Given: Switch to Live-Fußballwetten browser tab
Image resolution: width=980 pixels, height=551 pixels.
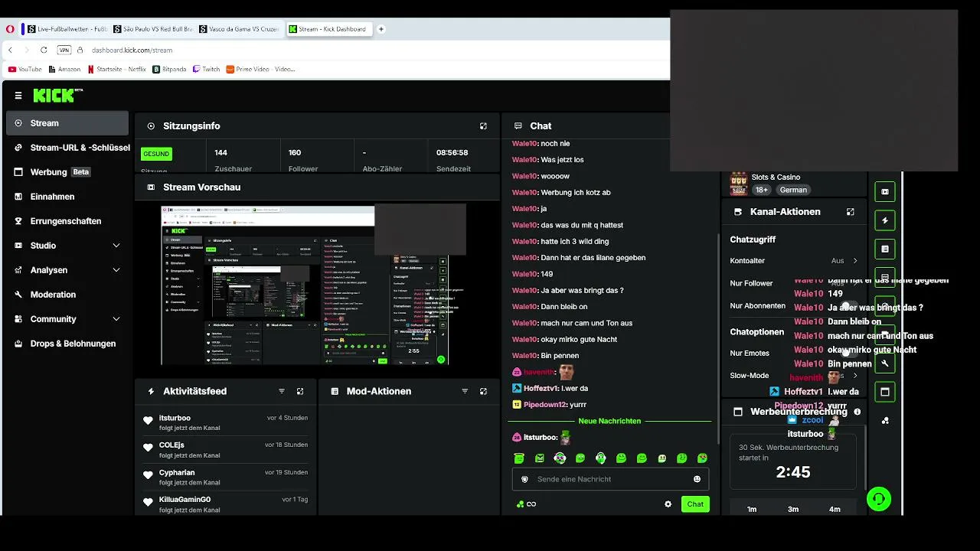Looking at the screenshot, I should tap(66, 29).
